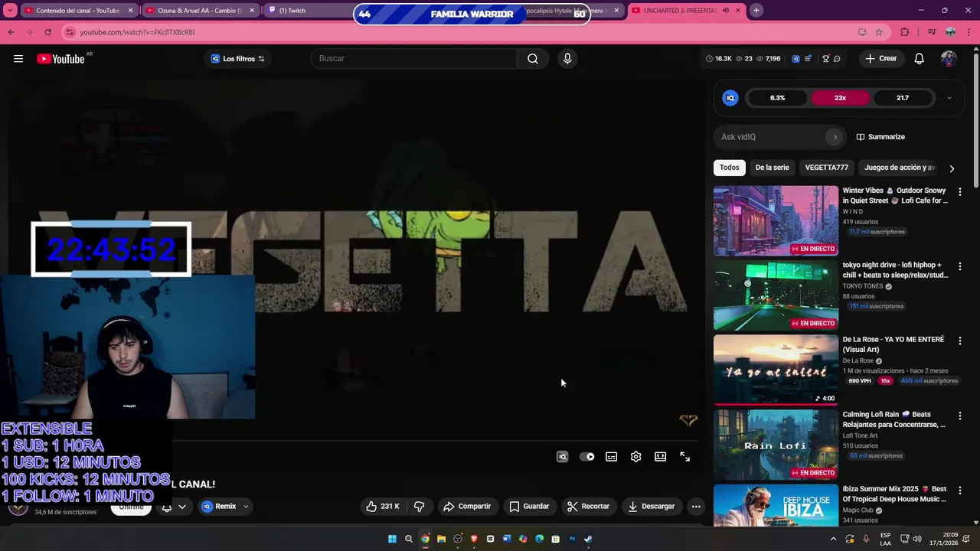This screenshot has width=980, height=551.
Task: Click Guardar button
Action: [x=529, y=507]
